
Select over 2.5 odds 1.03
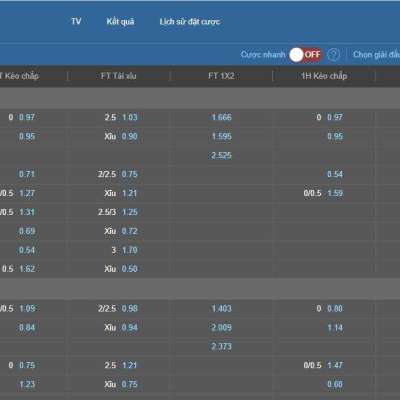tap(130, 117)
